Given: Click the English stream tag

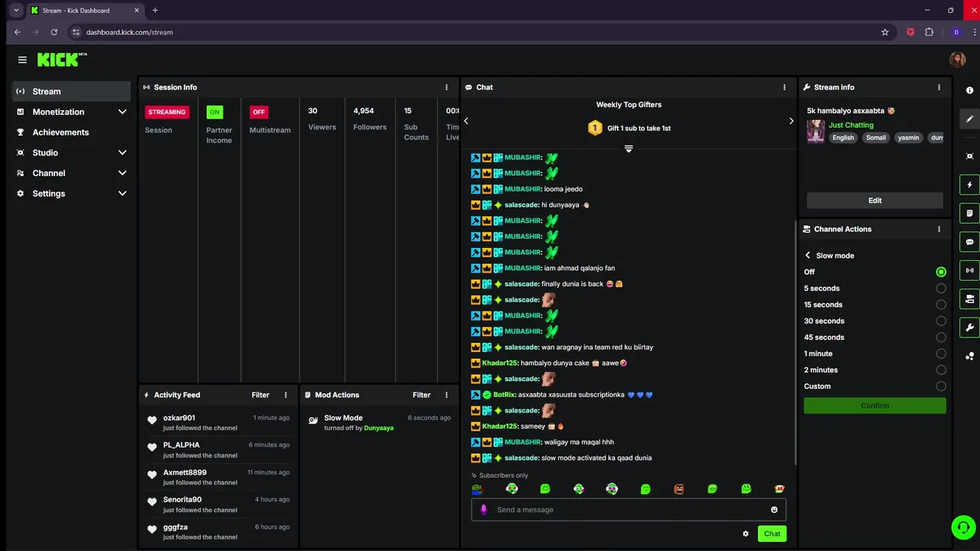Looking at the screenshot, I should [843, 138].
